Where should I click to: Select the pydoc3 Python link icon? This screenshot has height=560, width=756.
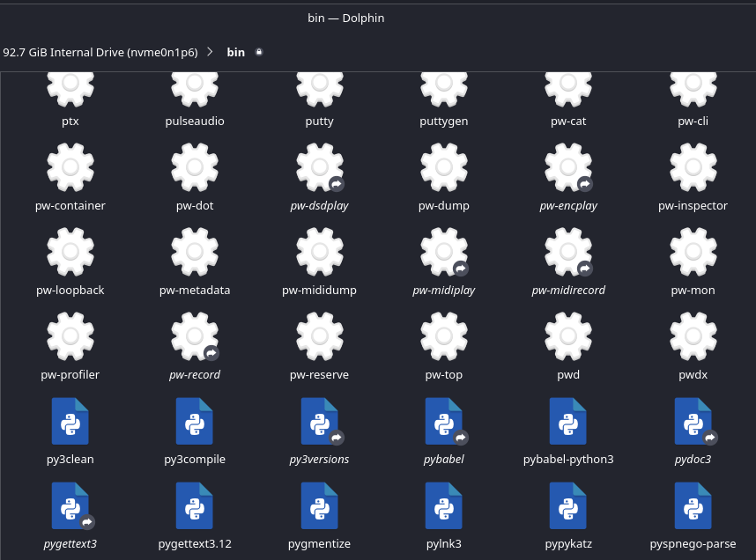[x=693, y=421]
